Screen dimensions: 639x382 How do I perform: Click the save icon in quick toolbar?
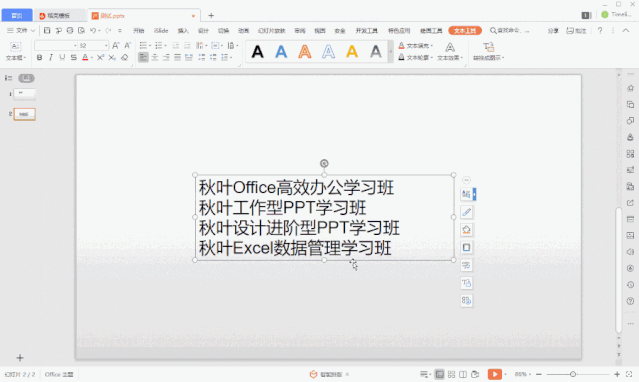pos(47,31)
